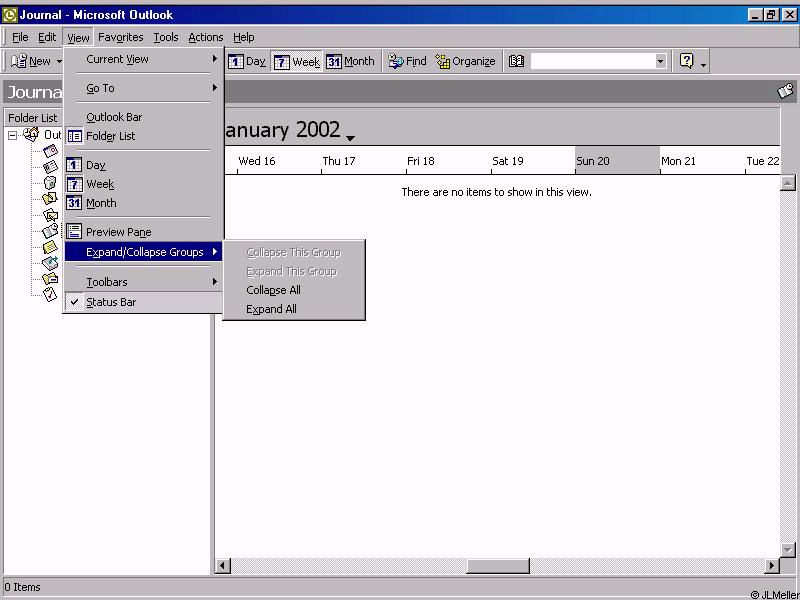Open the January 2002 date dropdown arrow

pos(350,138)
